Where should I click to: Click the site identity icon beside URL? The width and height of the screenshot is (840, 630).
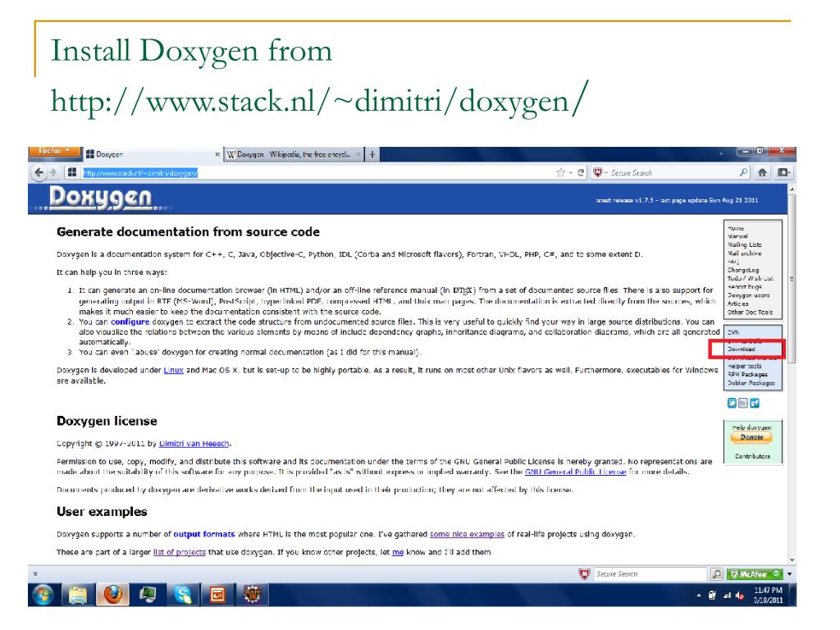point(72,172)
